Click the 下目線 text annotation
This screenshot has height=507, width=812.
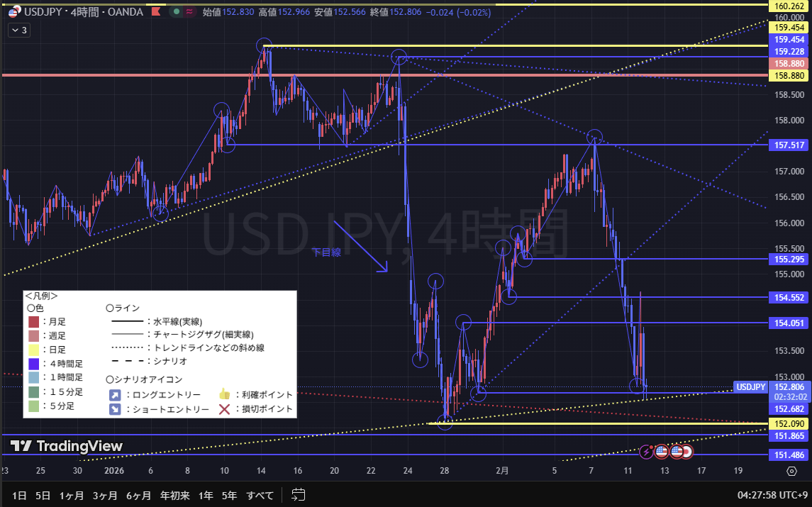326,252
